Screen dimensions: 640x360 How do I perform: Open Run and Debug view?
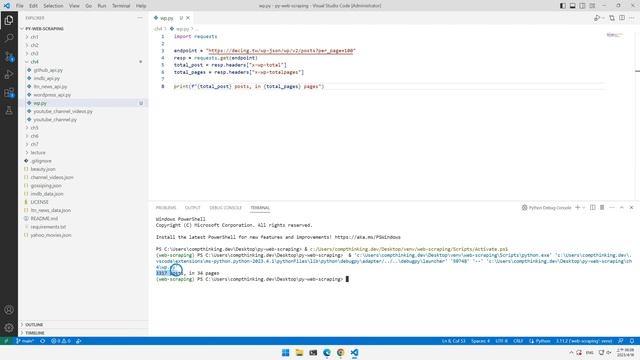click(9, 75)
